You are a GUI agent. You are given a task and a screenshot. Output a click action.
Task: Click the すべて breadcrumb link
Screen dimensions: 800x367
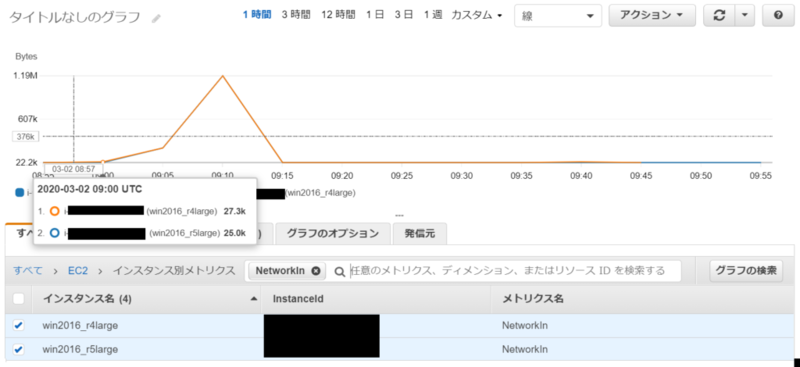pos(28,271)
